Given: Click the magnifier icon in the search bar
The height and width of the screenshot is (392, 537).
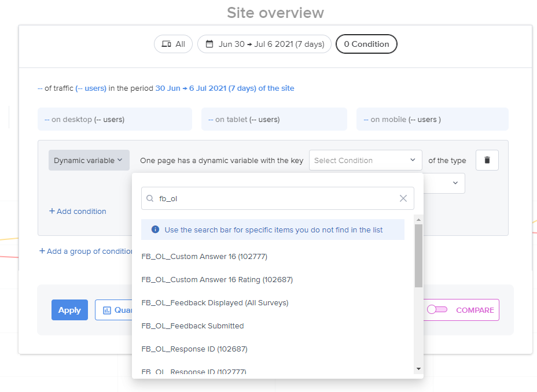Looking at the screenshot, I should tap(150, 198).
